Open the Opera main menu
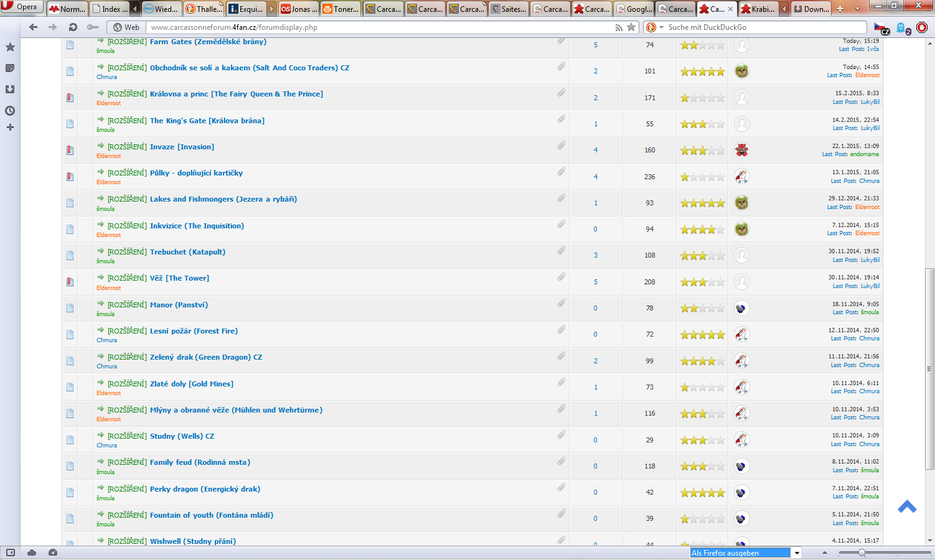Screen dimensions: 935x560 tap(21, 7)
